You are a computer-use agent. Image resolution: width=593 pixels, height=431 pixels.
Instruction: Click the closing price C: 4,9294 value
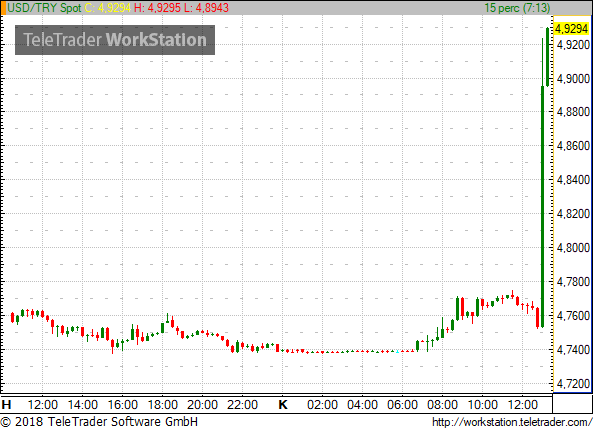108,8
